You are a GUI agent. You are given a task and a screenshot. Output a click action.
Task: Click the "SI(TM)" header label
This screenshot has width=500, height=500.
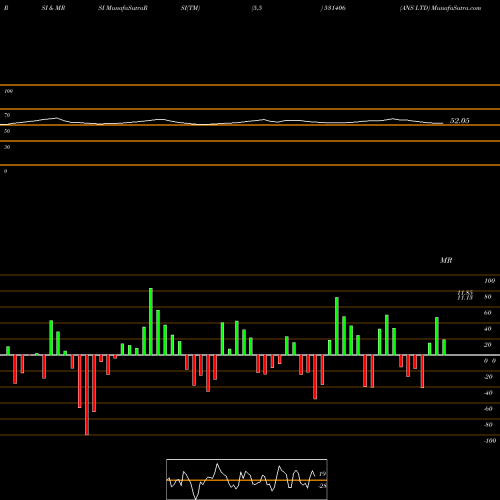click(190, 8)
